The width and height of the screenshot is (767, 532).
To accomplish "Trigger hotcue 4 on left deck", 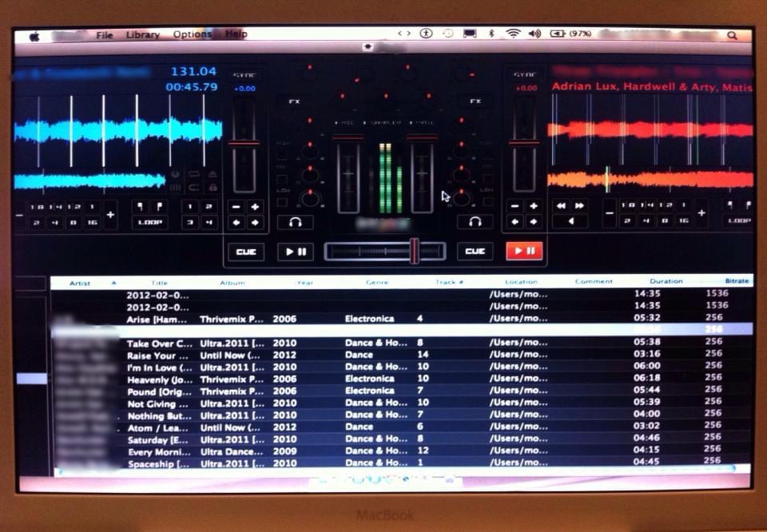I will pyautogui.click(x=209, y=223).
